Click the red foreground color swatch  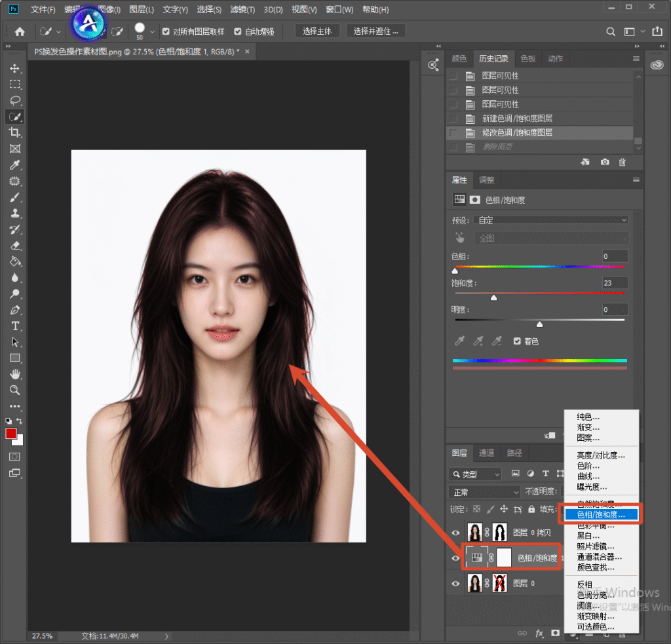(x=10, y=434)
